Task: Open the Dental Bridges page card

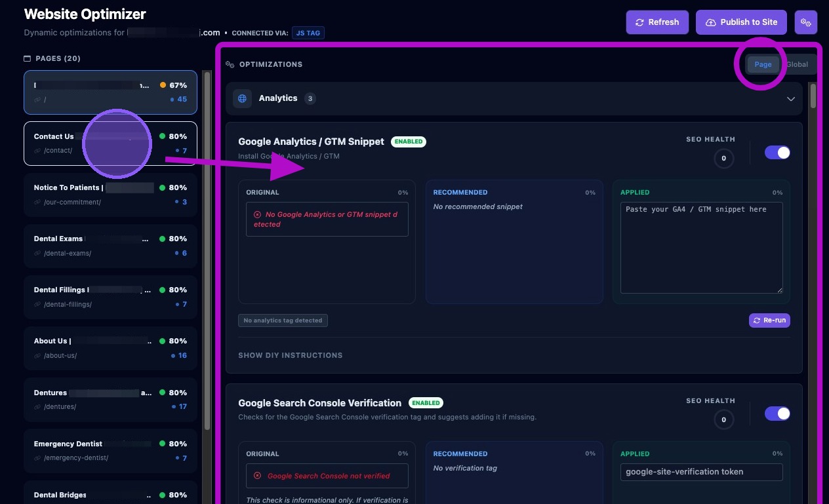Action: pyautogui.click(x=110, y=492)
